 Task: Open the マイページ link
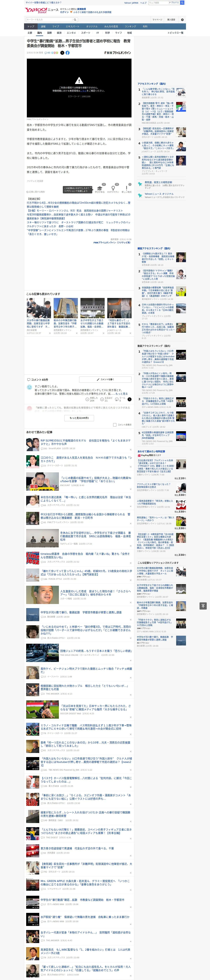point(157,19)
